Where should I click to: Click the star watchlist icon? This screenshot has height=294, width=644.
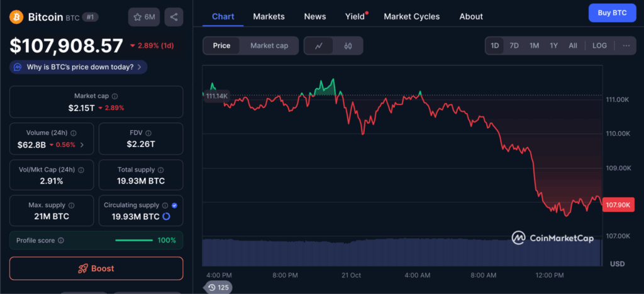click(138, 17)
